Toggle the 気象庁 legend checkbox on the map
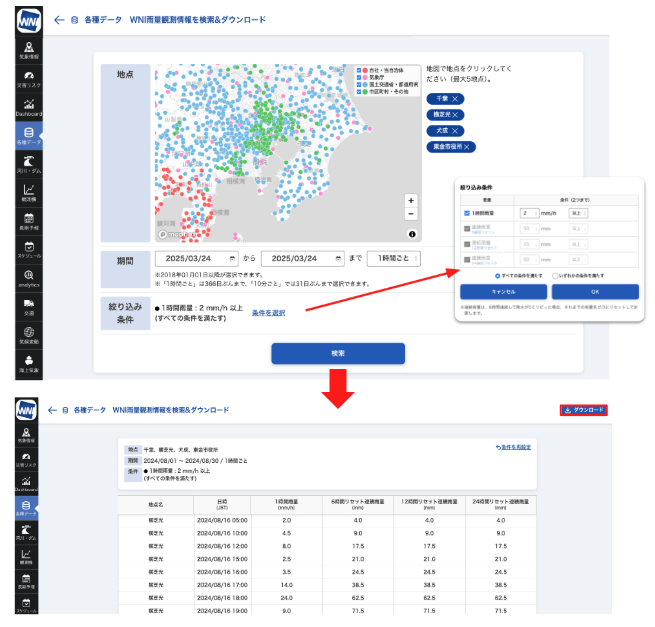655x627 pixels. [360, 78]
